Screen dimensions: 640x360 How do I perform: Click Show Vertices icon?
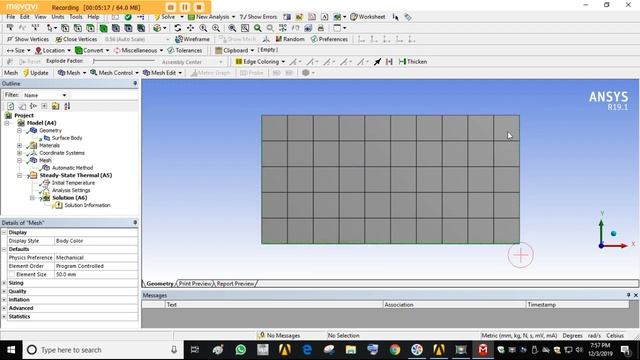[x=28, y=39]
